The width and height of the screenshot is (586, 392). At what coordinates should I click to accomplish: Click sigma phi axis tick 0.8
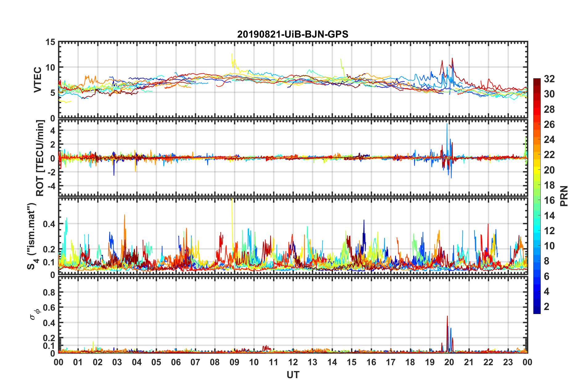coord(49,292)
